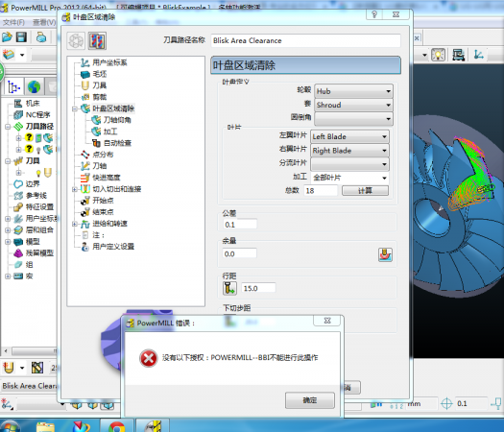Screen dimensions: 504x432
Task: Toggle light bulb on first toolpath entry
Action: [x=38, y=138]
